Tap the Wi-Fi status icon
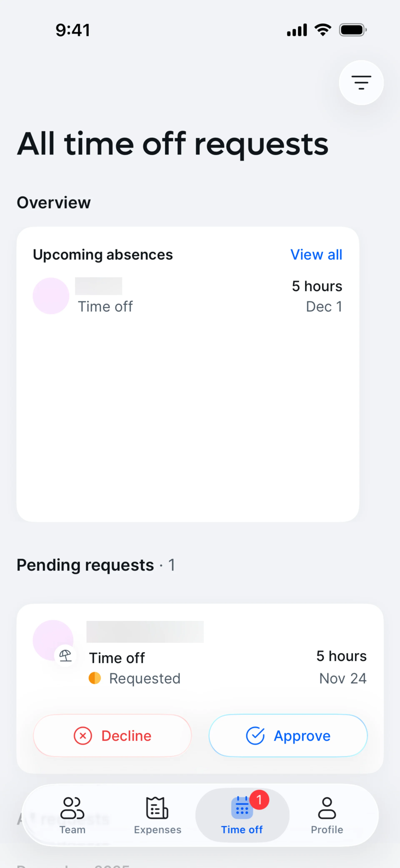400x868 pixels. tap(323, 30)
